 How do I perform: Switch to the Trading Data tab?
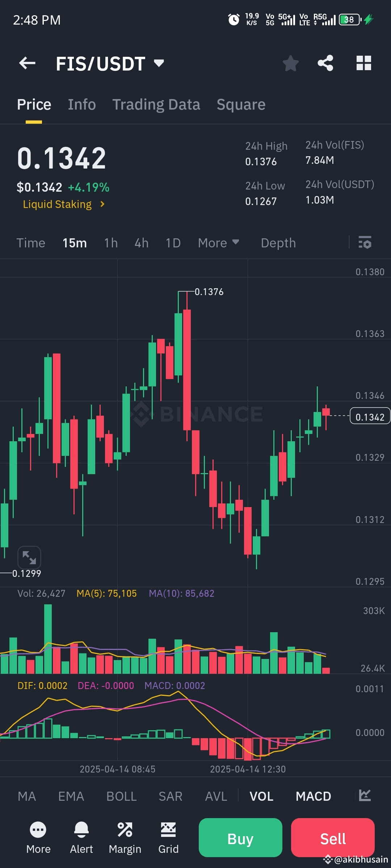click(x=156, y=104)
